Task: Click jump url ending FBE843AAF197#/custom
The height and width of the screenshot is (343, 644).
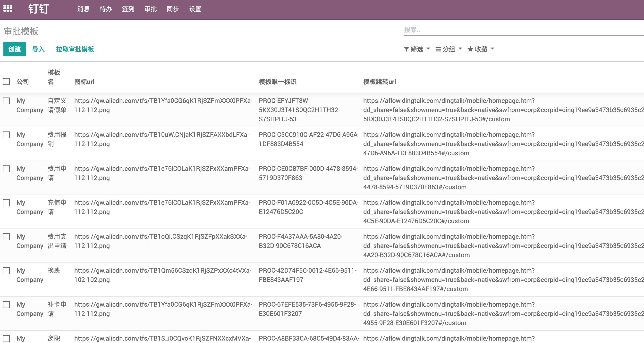Action: click(503, 280)
